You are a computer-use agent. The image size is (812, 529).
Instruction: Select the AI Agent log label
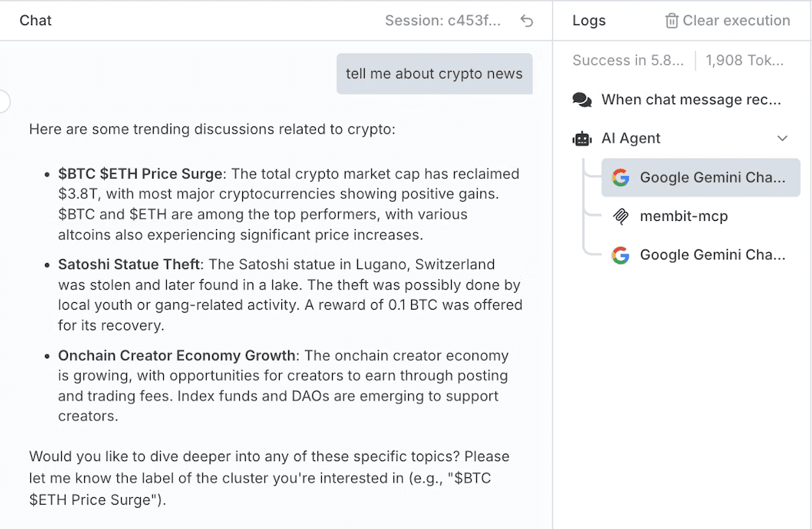coord(630,138)
